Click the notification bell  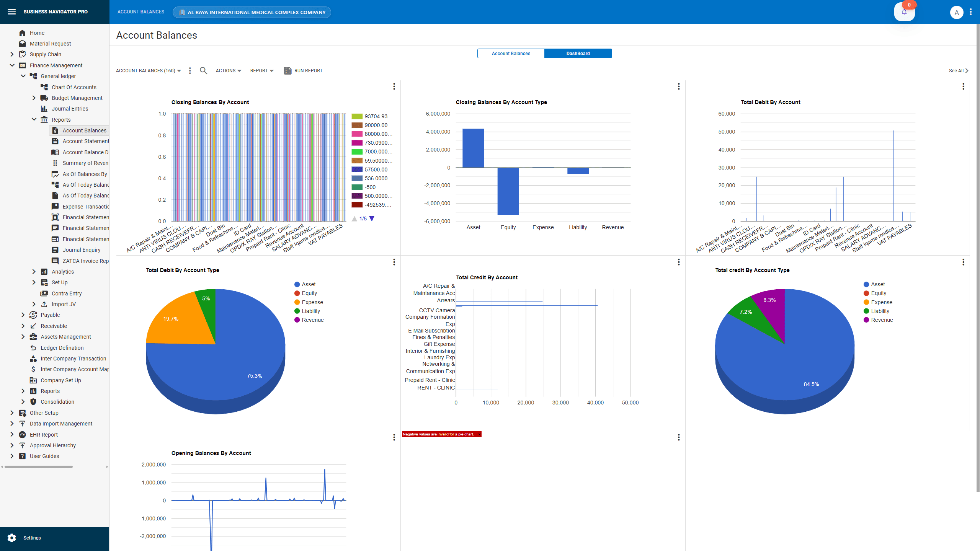coord(904,11)
